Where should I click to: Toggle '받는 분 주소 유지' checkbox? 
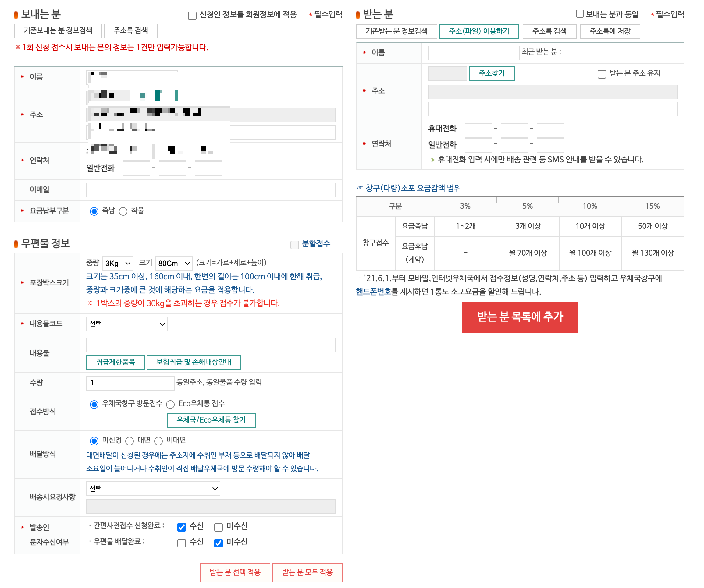click(x=601, y=74)
